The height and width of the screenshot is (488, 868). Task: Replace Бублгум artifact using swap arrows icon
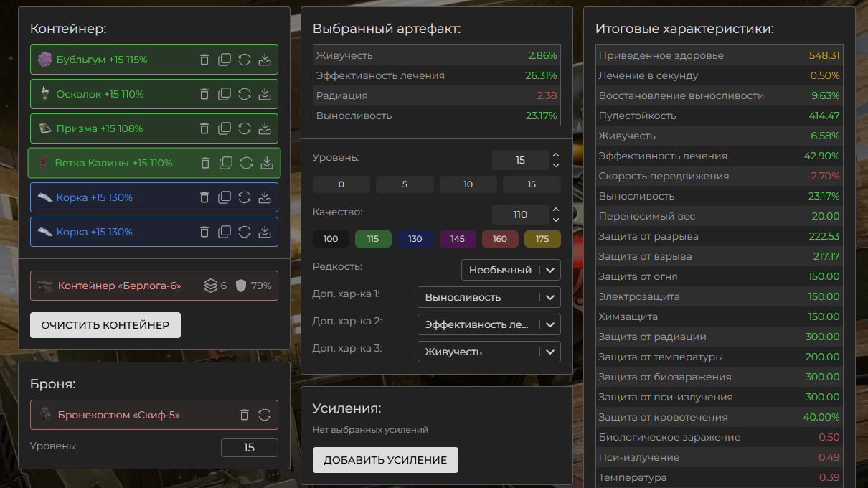point(245,60)
